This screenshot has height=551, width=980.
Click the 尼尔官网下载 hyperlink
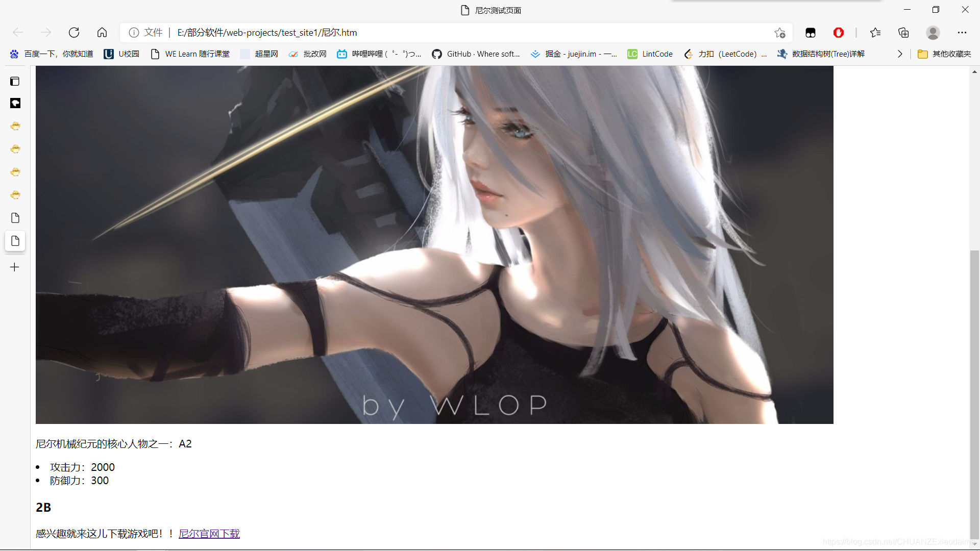click(209, 534)
